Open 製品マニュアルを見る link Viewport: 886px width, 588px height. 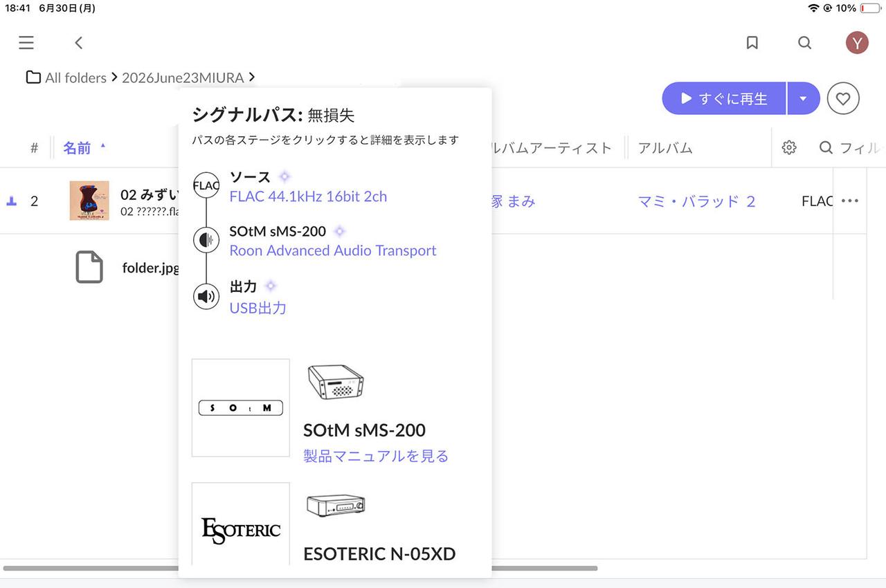click(376, 456)
